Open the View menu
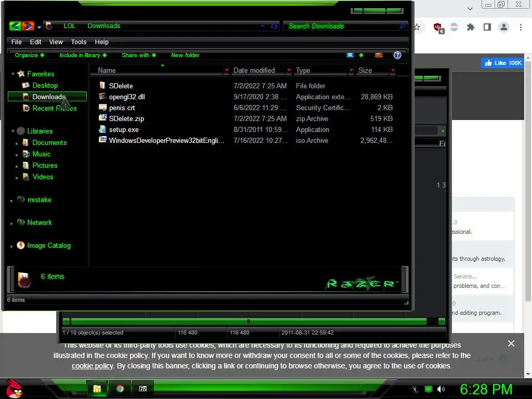The height and width of the screenshot is (399, 532). 56,42
